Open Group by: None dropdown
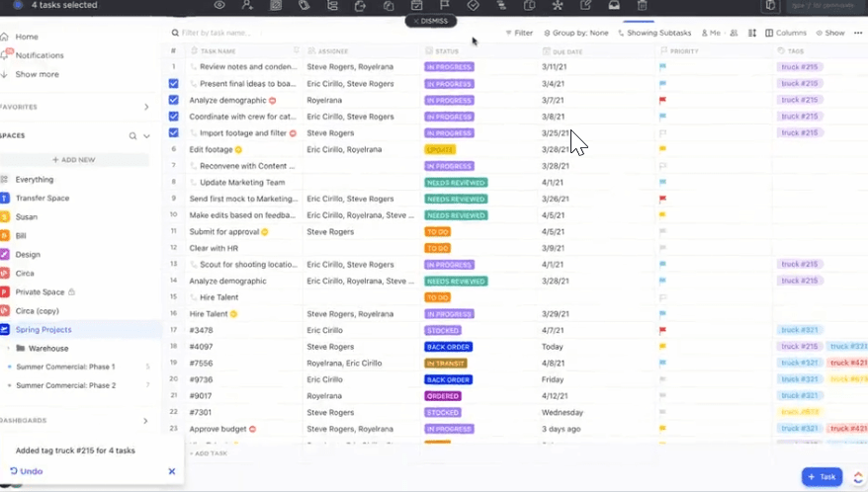The height and width of the screenshot is (492, 868). point(575,33)
